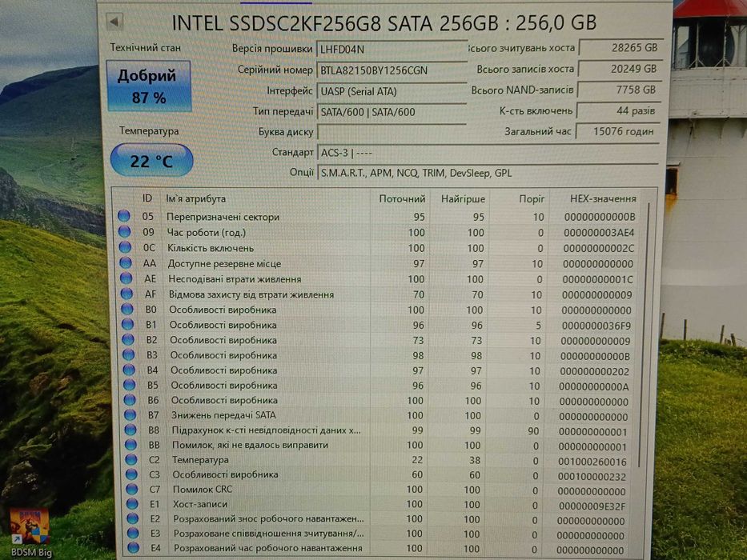
Task: Click status orb for attribute B2
Action: tap(127, 339)
